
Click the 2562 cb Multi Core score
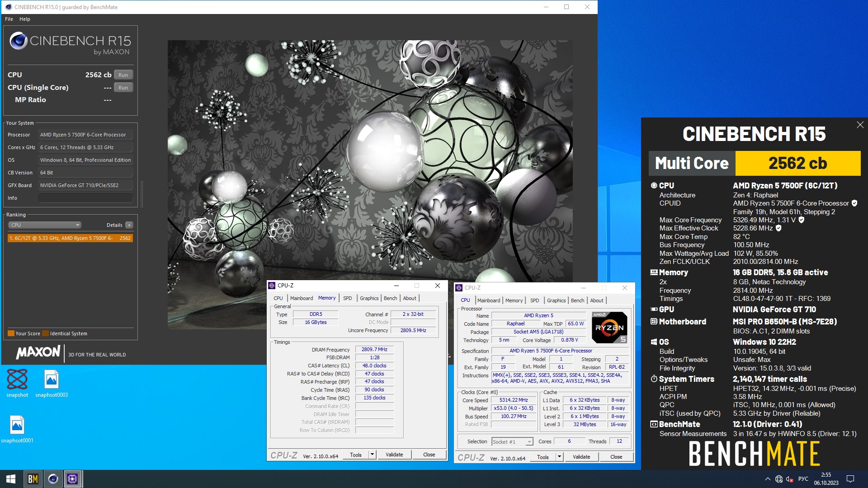797,163
